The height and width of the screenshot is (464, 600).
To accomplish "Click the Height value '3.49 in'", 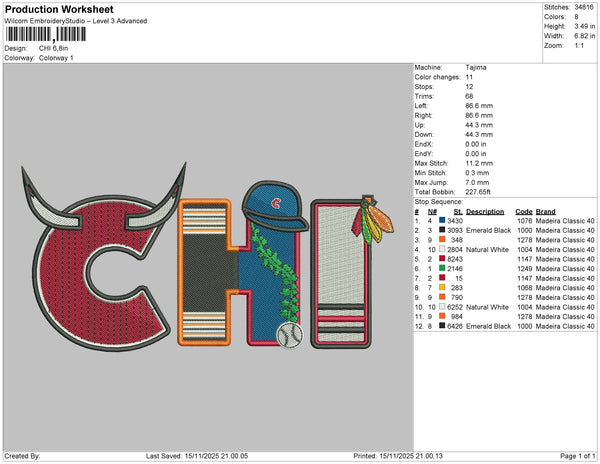I will pos(584,26).
